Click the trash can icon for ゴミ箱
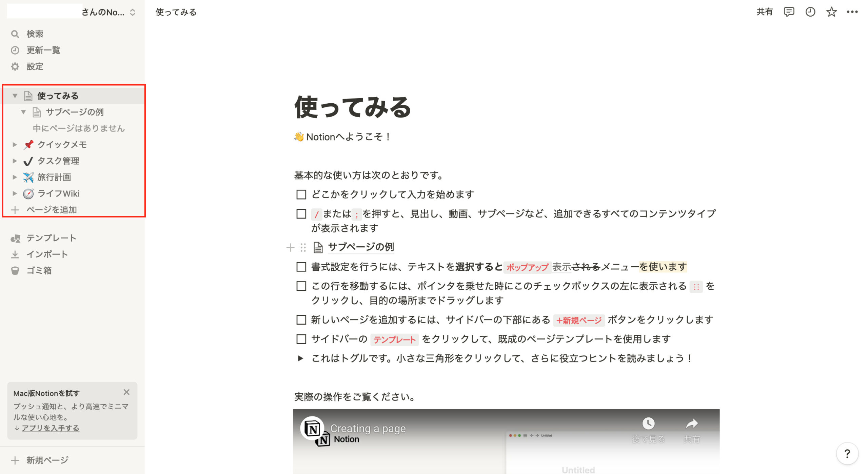 [x=15, y=271]
